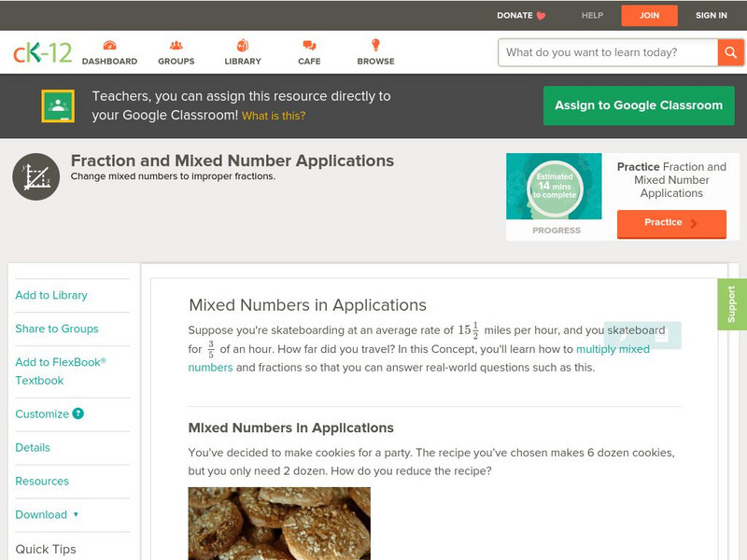Open the HELP link in top bar

(x=592, y=15)
